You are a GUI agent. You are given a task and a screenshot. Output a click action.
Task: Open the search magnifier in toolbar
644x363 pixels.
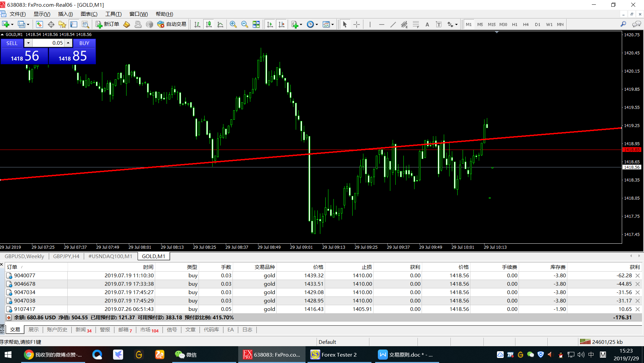[623, 24]
